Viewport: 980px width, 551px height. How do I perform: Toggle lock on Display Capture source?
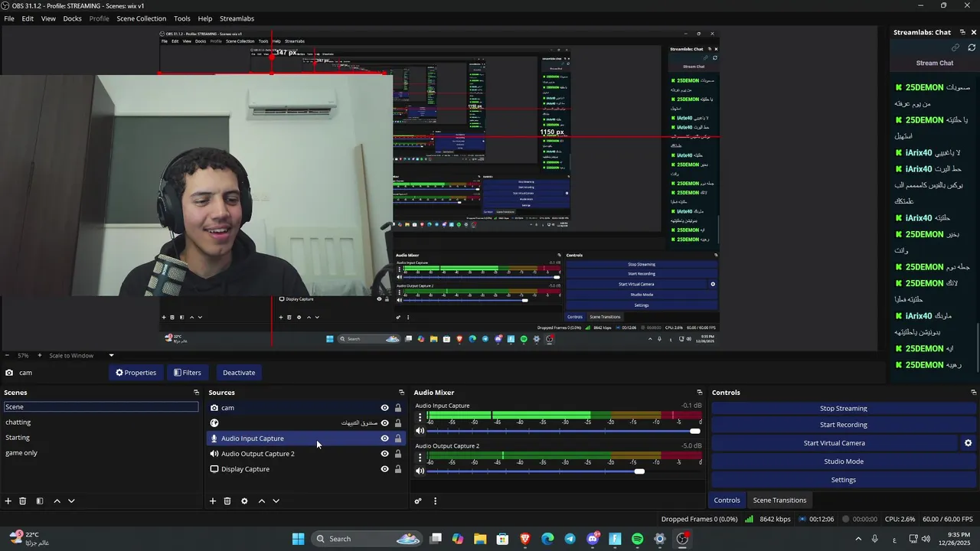coord(397,469)
